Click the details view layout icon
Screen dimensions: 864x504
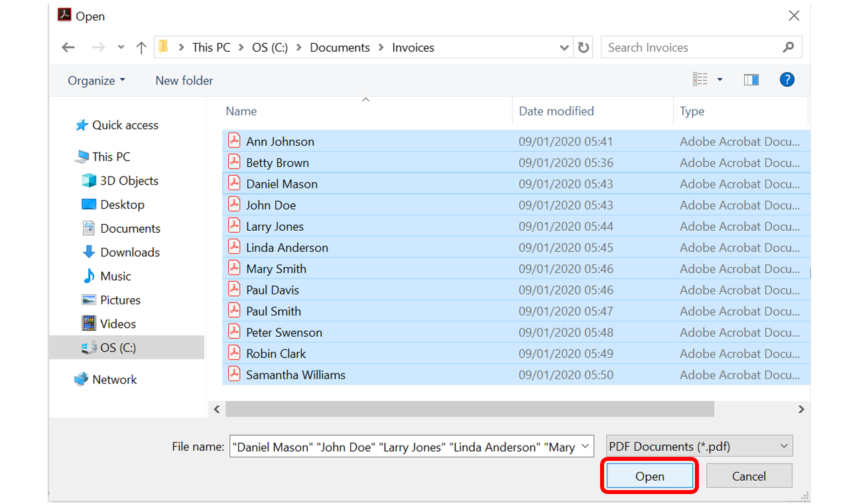700,78
